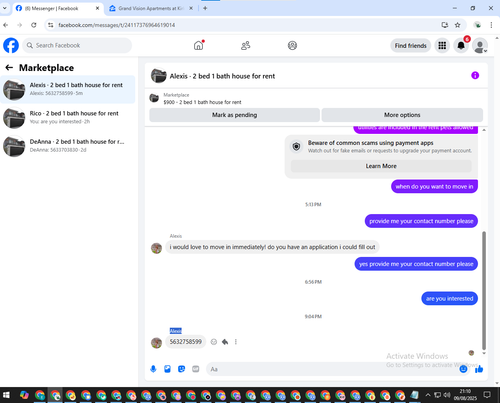Click the taskbar volume icon
The width and height of the screenshot is (500, 403).
447,395
